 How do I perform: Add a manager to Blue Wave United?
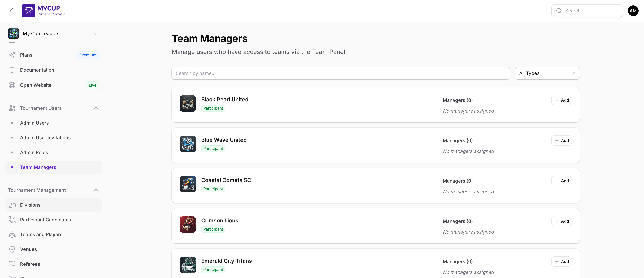[561, 140]
